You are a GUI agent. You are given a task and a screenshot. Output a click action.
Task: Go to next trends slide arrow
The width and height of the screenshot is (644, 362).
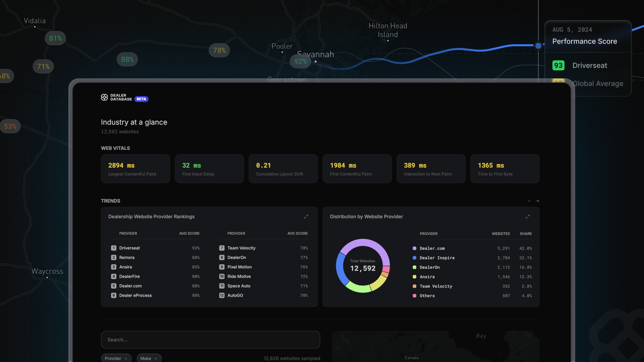pos(537,201)
